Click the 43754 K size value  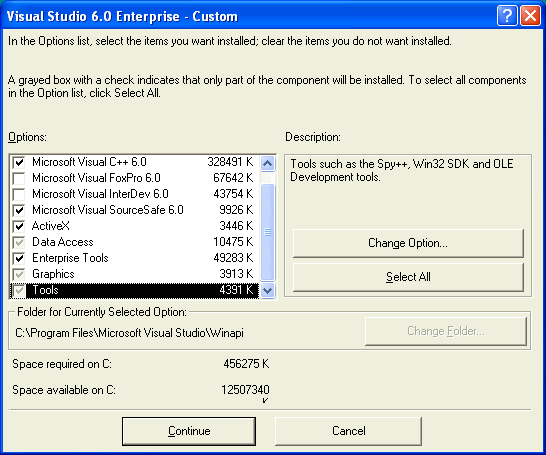click(233, 194)
